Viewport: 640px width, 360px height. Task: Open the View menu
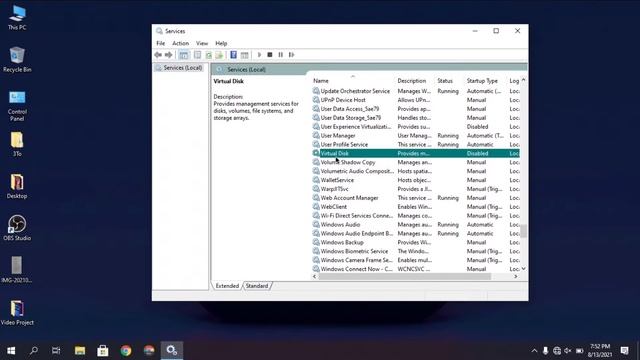(202, 43)
